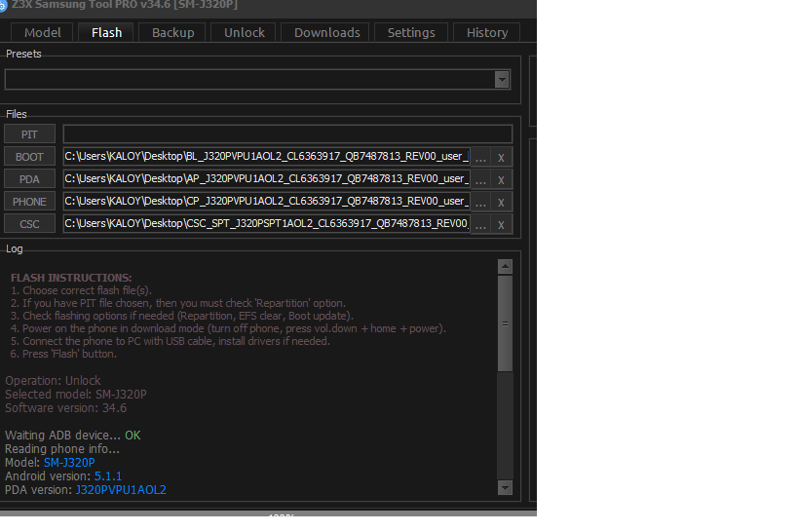Click 'Software version: 34.6' log line
The height and width of the screenshot is (532, 798).
(65, 408)
